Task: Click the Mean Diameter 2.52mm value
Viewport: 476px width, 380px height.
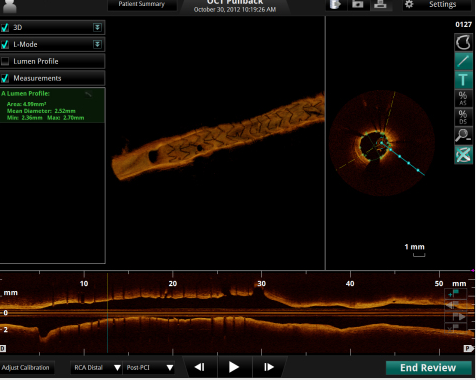Action: point(41,111)
